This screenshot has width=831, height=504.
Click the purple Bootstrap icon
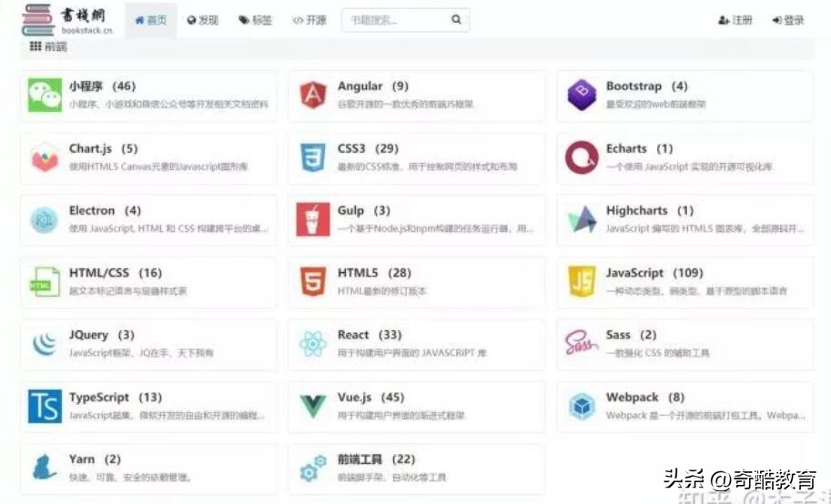[x=582, y=96]
